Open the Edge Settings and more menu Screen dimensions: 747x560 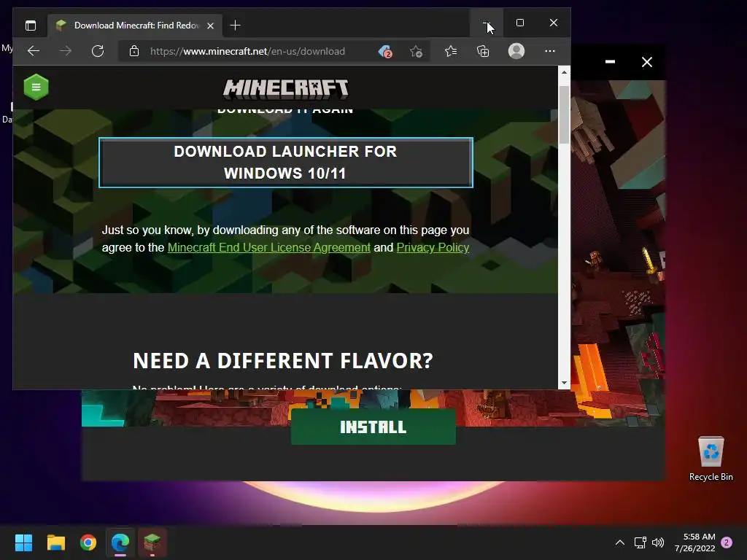point(550,51)
